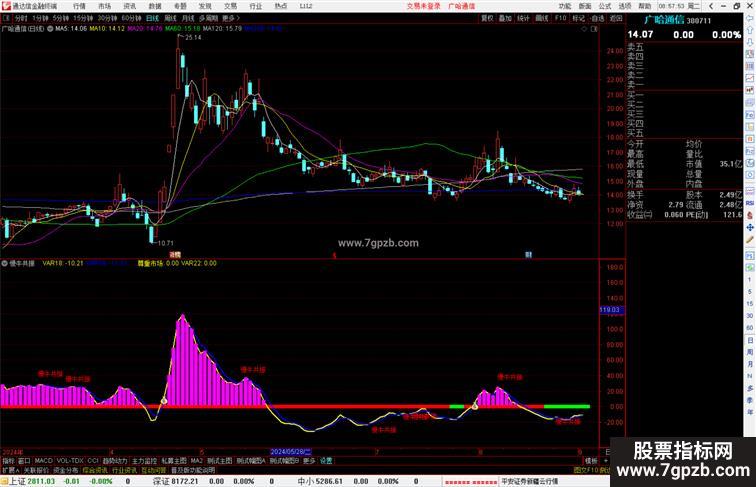Click the 30 minute sidebar shortcut
The image size is (756, 487).
pyautogui.click(x=750, y=315)
